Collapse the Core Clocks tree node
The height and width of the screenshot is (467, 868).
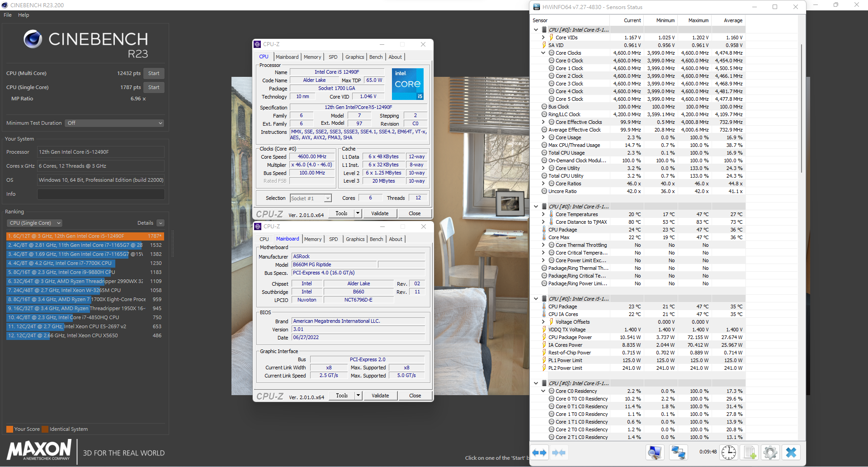coord(543,53)
